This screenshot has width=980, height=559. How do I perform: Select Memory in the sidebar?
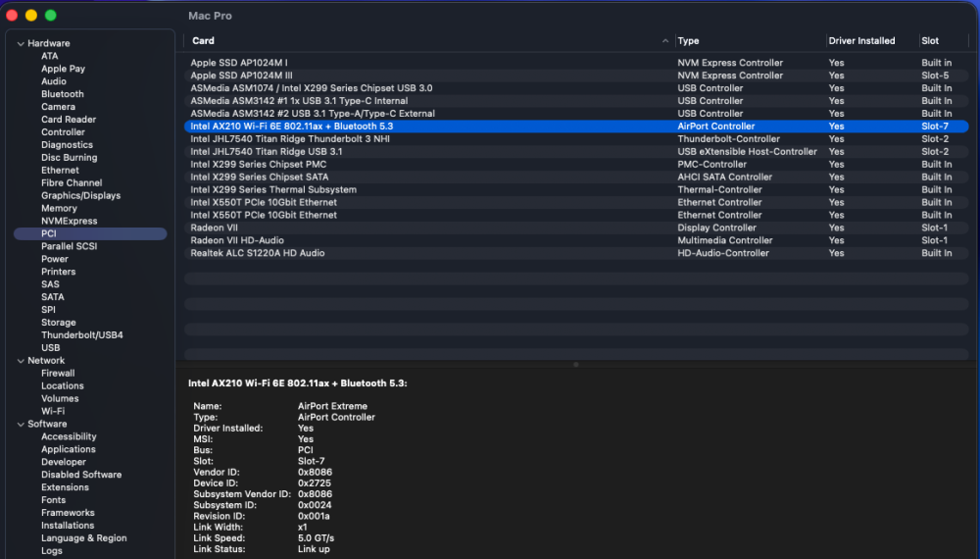tap(60, 208)
